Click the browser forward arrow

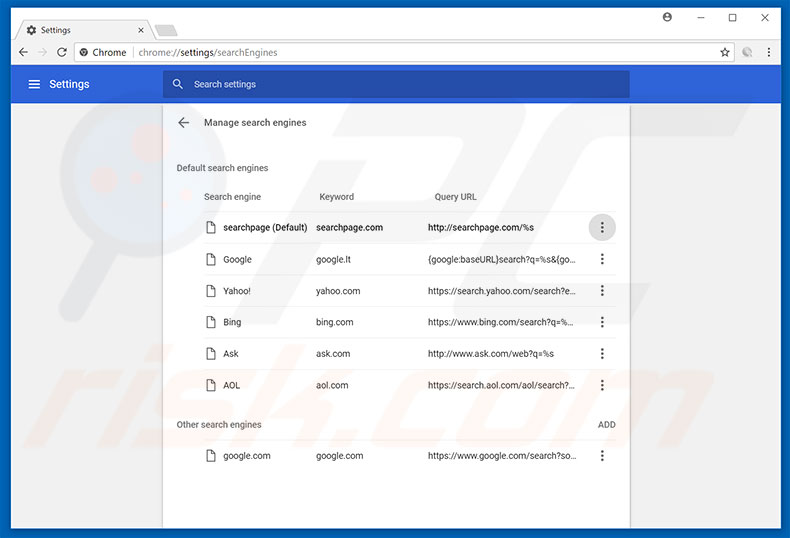point(42,52)
